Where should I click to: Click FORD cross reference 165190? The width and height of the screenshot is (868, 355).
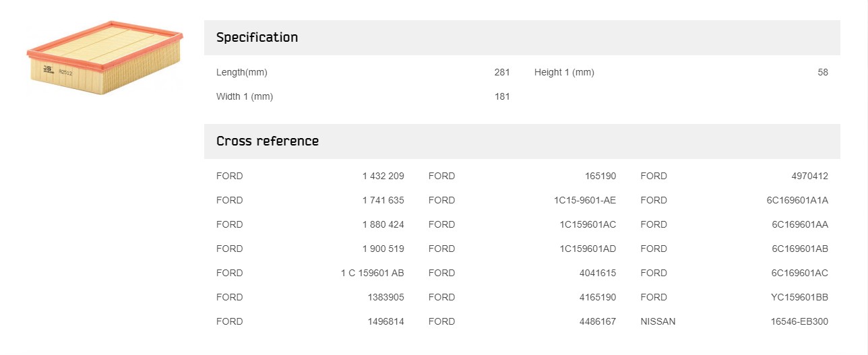pyautogui.click(x=600, y=176)
